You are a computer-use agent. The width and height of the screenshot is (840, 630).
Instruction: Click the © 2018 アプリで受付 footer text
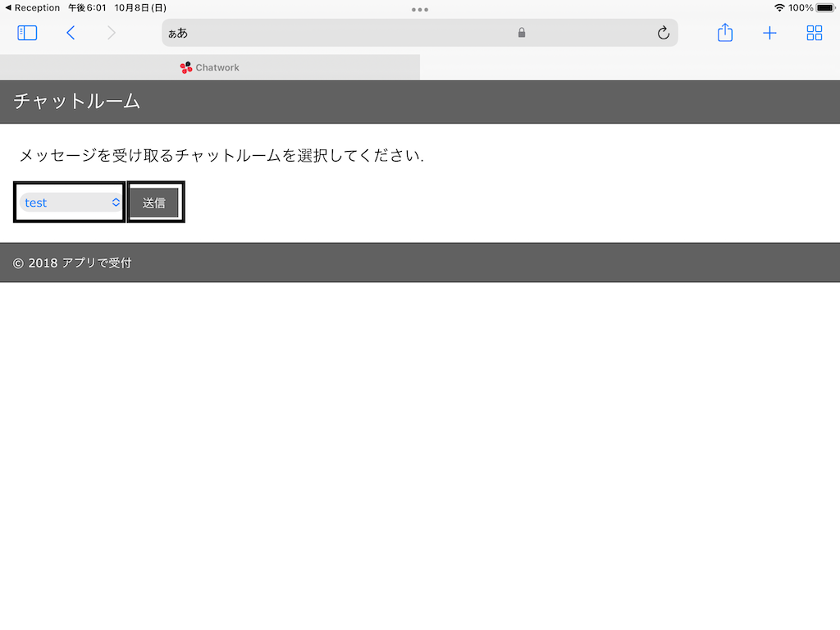click(x=72, y=262)
